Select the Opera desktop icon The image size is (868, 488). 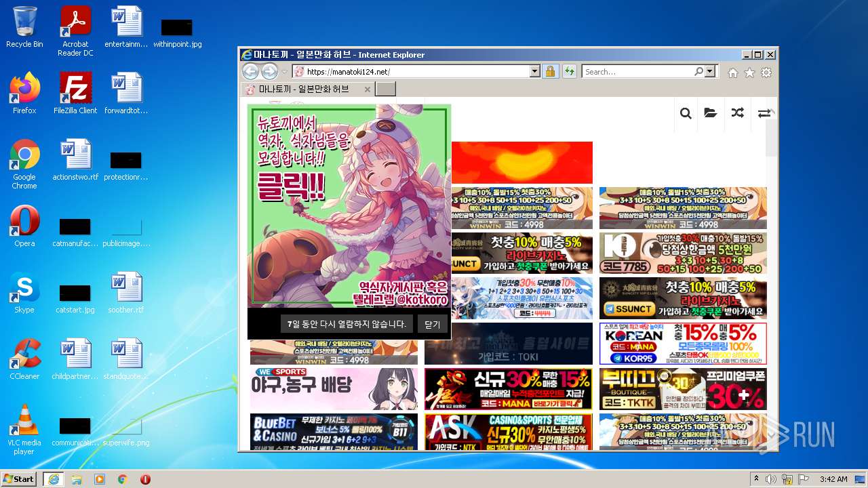(x=24, y=227)
